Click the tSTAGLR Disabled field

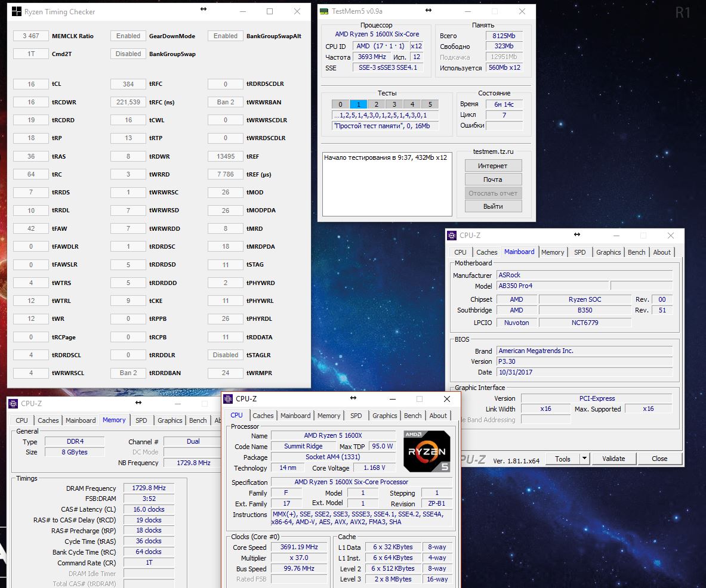pos(226,355)
